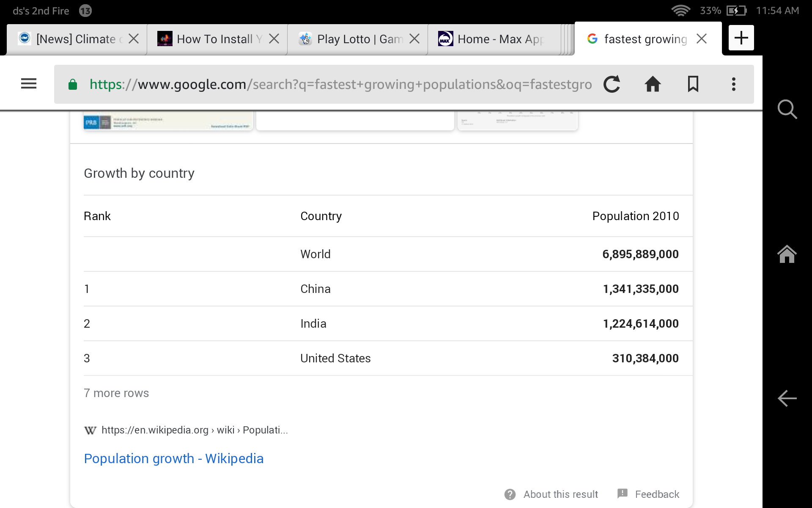
Task: Open the hamburger menu in the browser
Action: (x=29, y=84)
